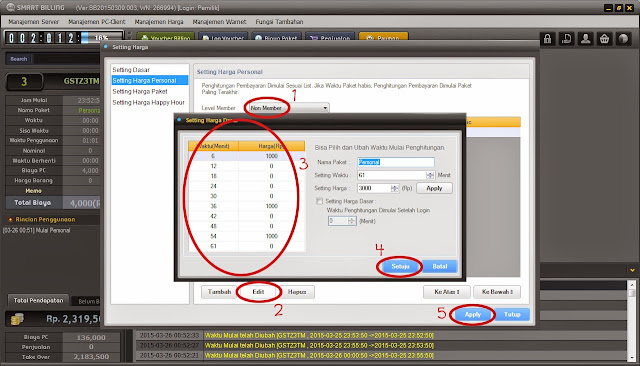Click the yellow chevron above the log list

tap(632, 270)
